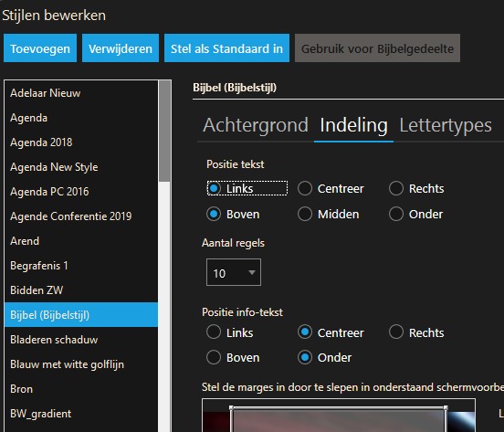Select Rechts under Positie tekst
The width and height of the screenshot is (504, 432).
[416, 188]
